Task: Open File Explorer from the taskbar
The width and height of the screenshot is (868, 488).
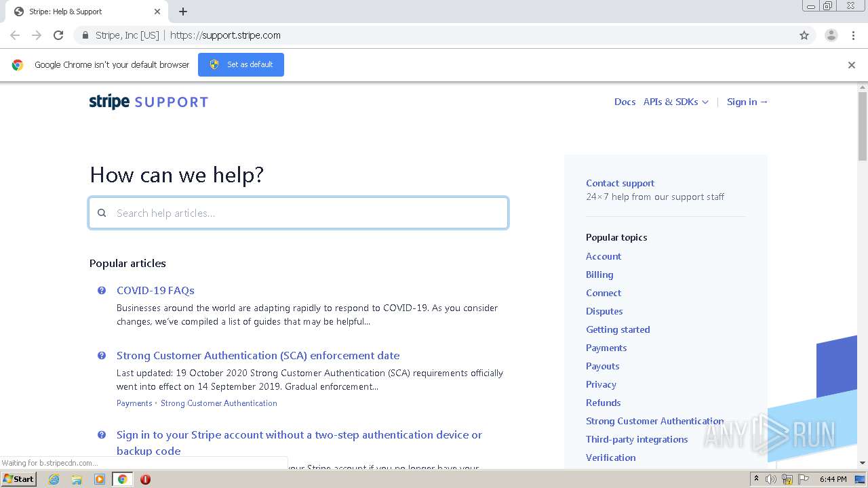Action: (77, 479)
